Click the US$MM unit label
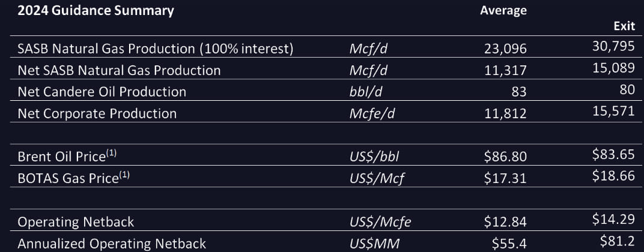Image resolution: width=644 pixels, height=252 pixels. tap(374, 244)
